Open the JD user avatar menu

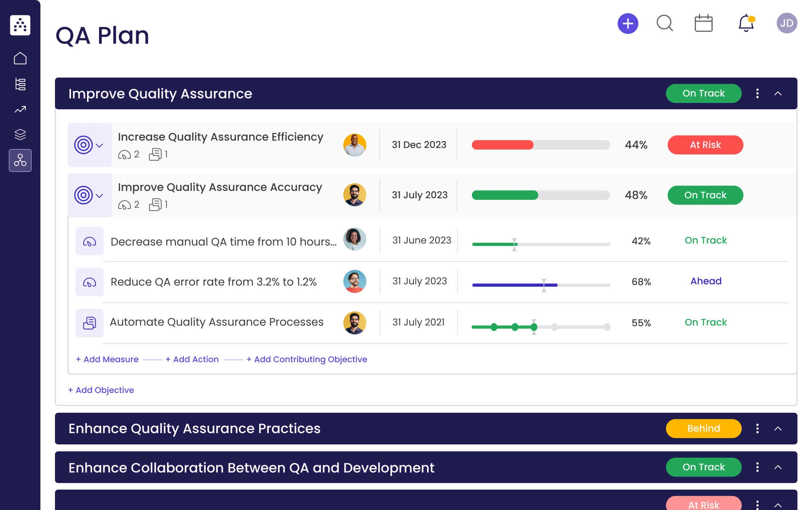787,23
